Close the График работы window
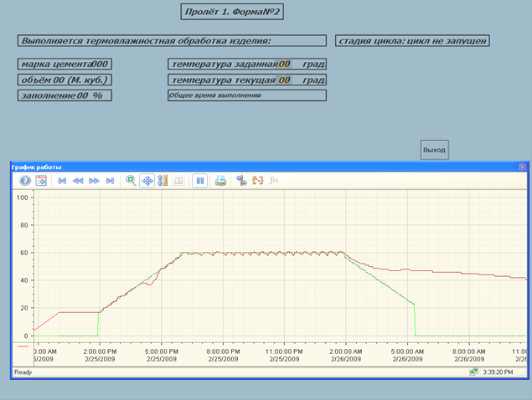This screenshot has width=532, height=400. 523,167
